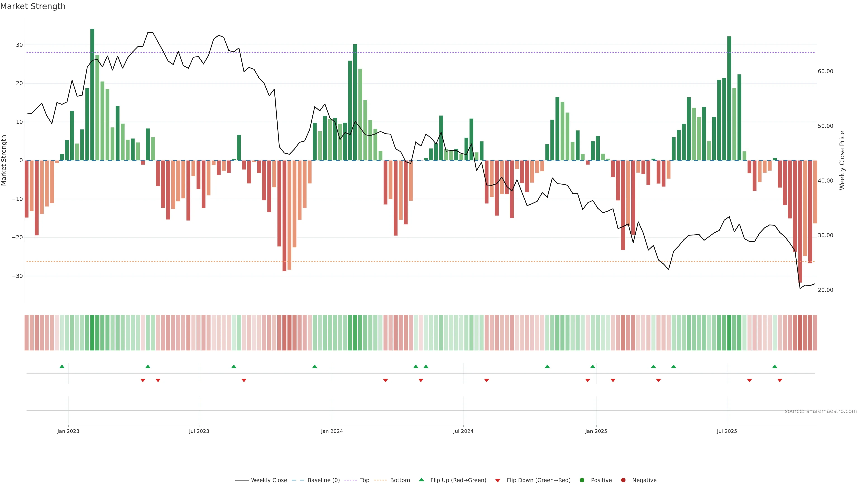868x488 pixels.
Task: Click the Jul 2025 x-axis label
Action: [x=727, y=431]
